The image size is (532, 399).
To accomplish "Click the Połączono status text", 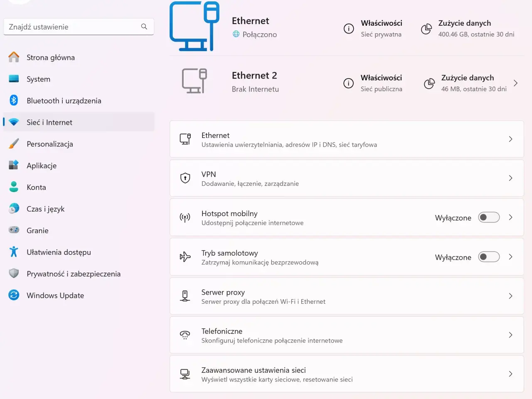I will (x=260, y=34).
